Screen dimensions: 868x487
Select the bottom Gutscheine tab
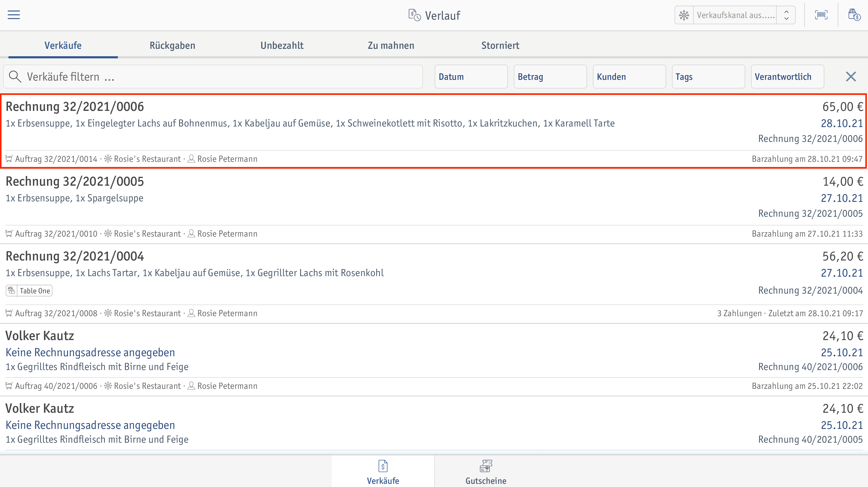(486, 472)
